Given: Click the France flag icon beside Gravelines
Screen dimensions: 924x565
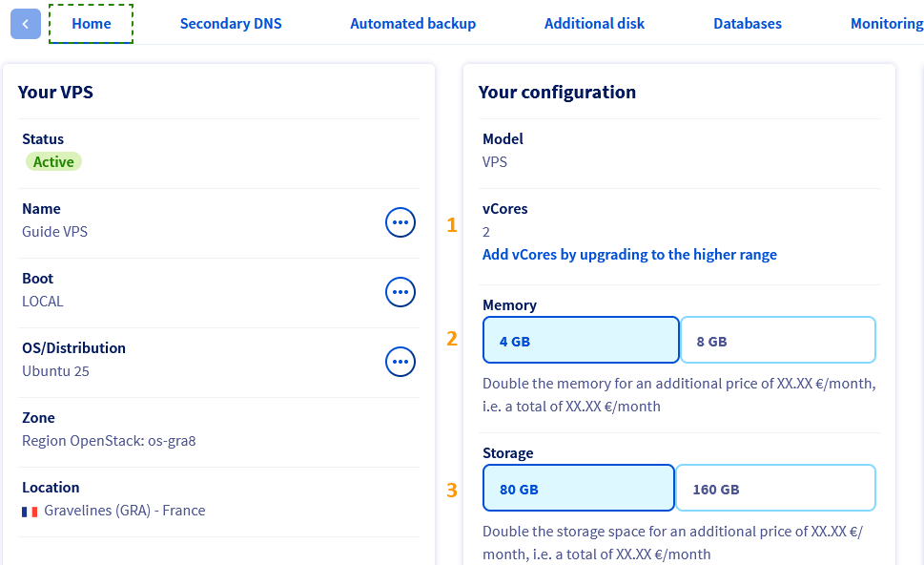Looking at the screenshot, I should pos(30,512).
